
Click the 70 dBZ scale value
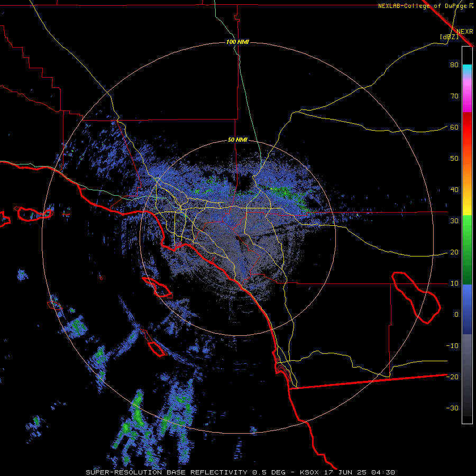pos(454,96)
